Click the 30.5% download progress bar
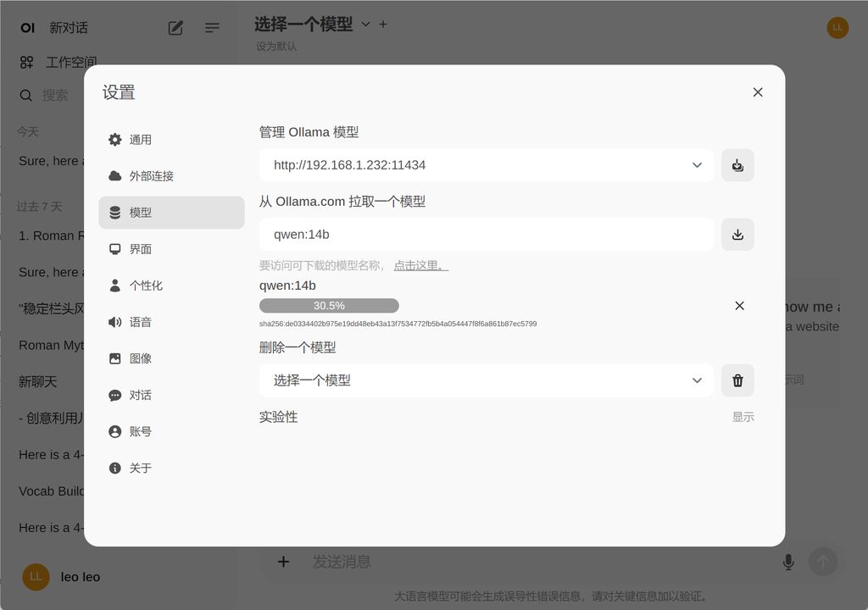The height and width of the screenshot is (610, 868). [329, 306]
